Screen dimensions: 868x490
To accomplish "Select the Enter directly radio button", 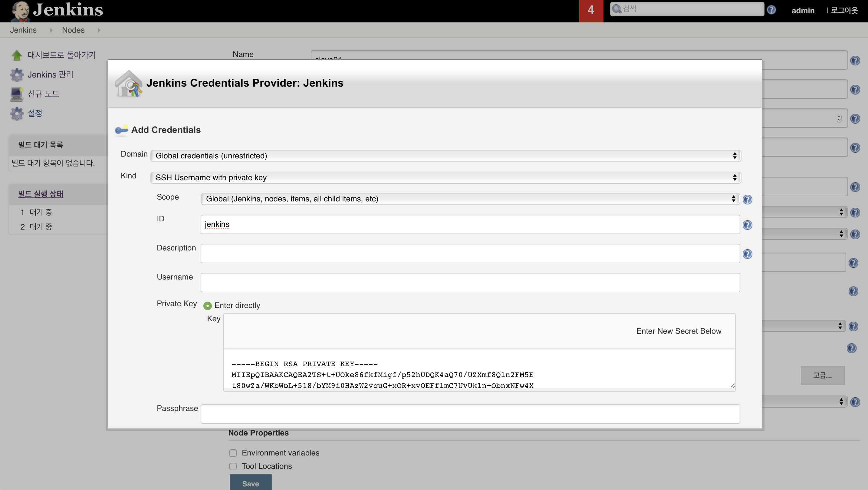I will click(208, 306).
